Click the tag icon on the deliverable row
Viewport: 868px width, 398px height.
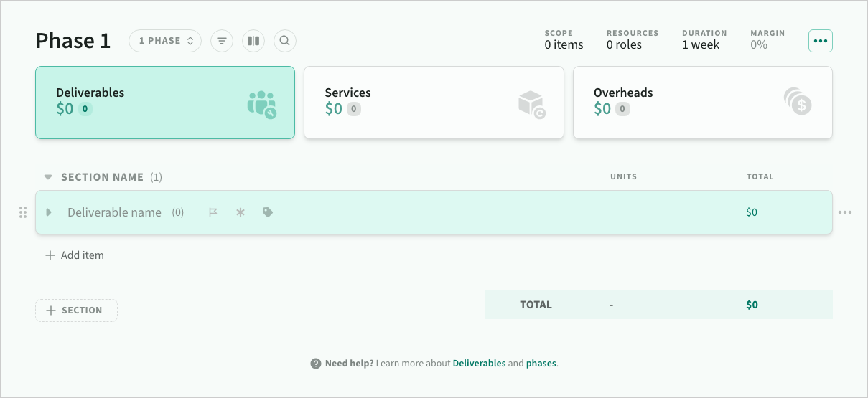268,212
